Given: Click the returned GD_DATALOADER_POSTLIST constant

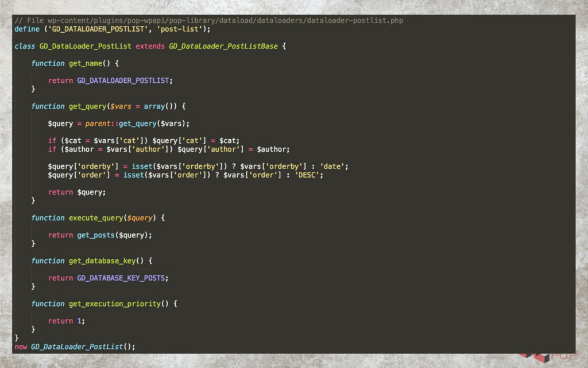Looking at the screenshot, I should 123,80.
